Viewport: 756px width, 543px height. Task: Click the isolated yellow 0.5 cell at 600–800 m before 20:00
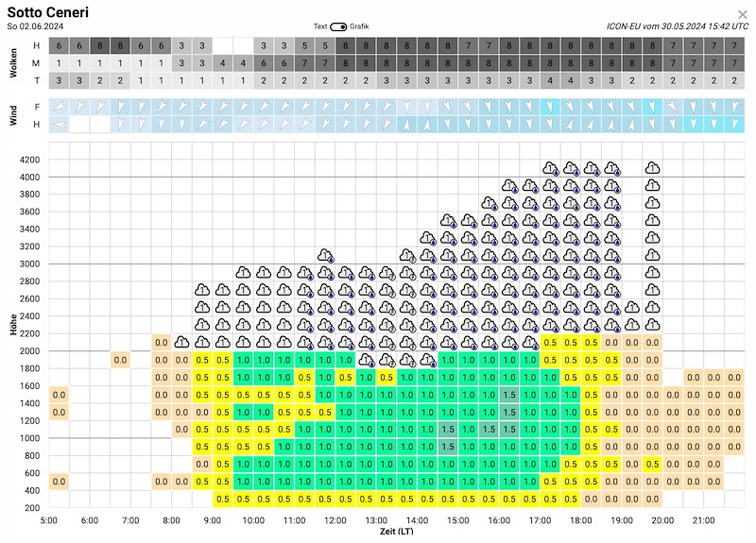[x=652, y=464]
